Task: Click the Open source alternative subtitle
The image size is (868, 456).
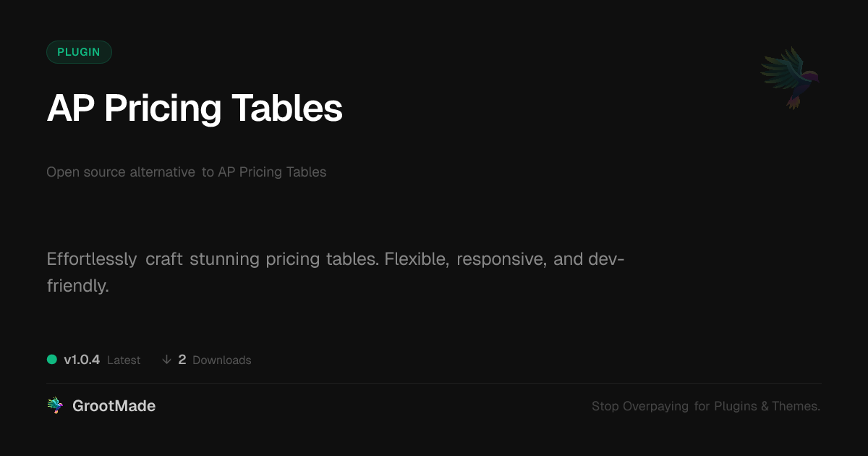Action: coord(187,172)
